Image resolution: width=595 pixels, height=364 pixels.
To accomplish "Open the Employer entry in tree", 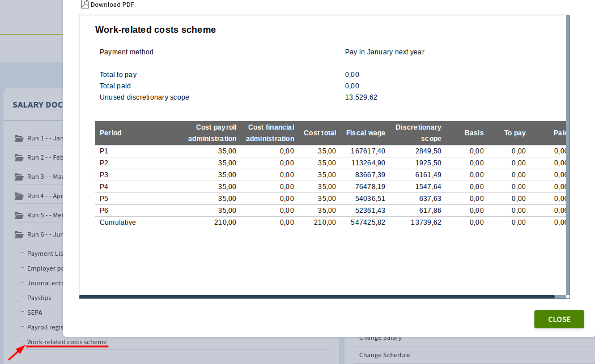I will click(45, 268).
